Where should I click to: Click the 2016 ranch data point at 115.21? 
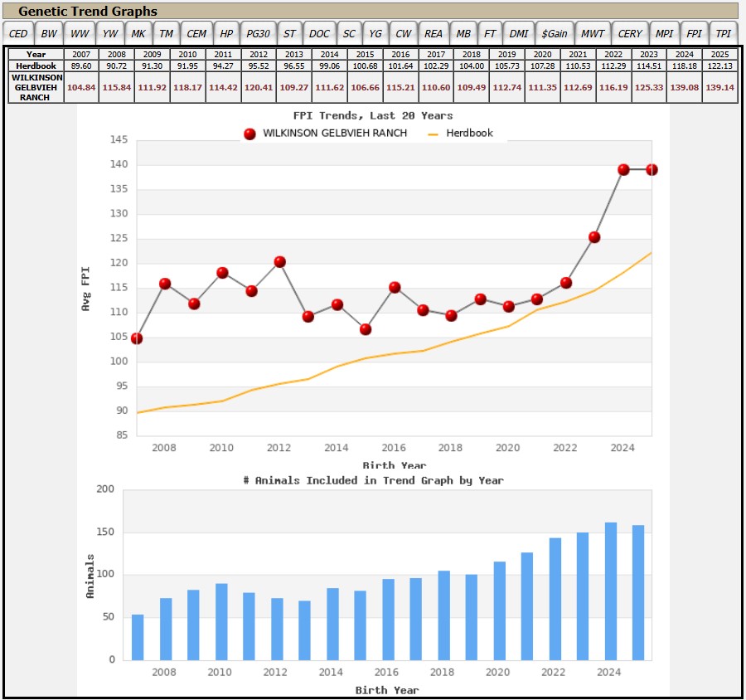395,287
